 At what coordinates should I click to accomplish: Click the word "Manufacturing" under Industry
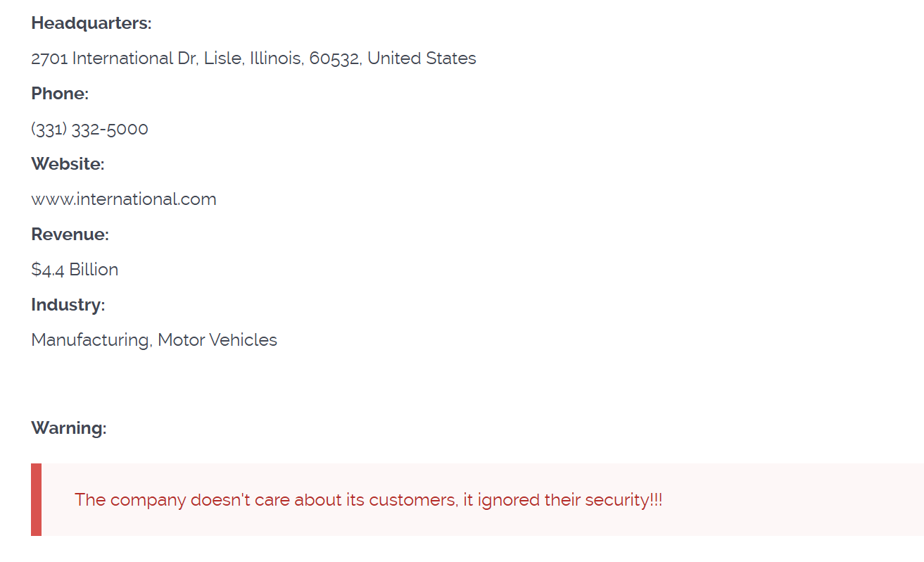90,340
